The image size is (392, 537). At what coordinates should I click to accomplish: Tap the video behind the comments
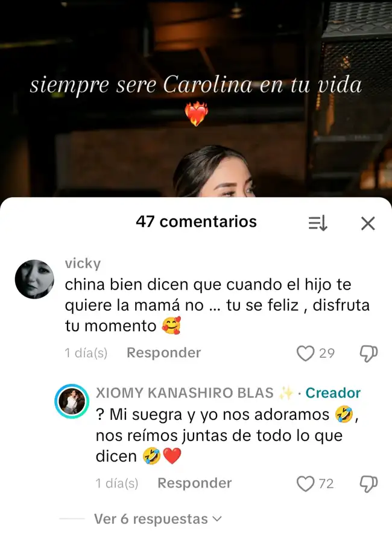click(x=196, y=98)
